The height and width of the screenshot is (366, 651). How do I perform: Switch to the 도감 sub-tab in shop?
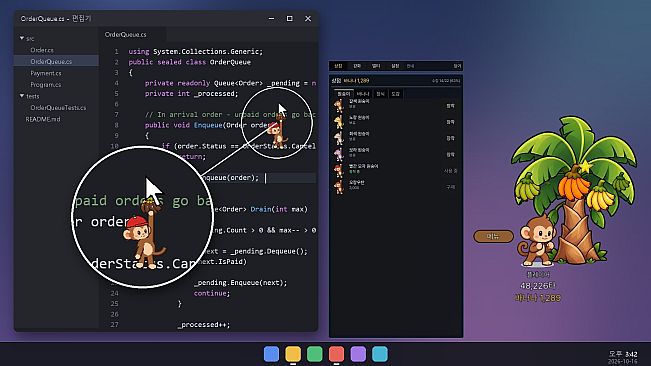tap(395, 94)
